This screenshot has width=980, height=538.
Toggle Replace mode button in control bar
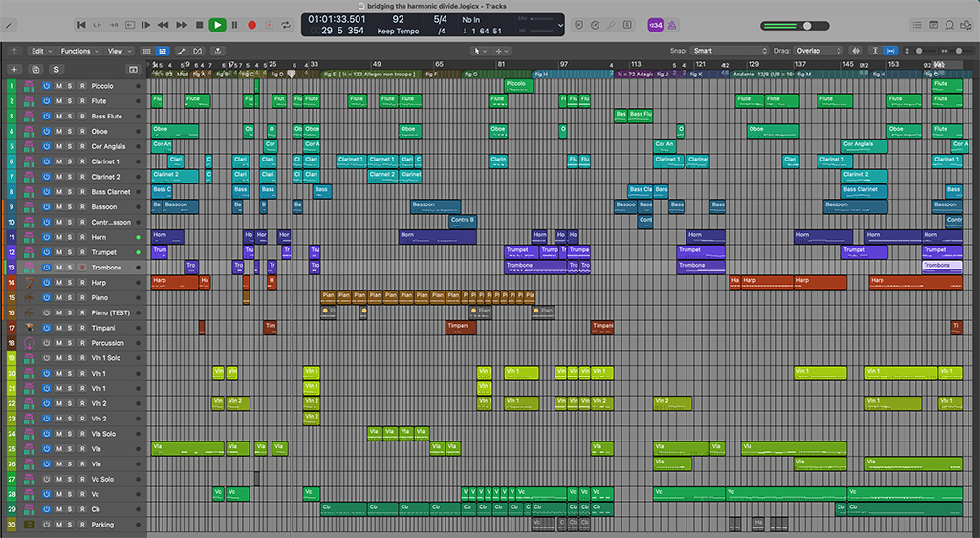pyautogui.click(x=578, y=25)
